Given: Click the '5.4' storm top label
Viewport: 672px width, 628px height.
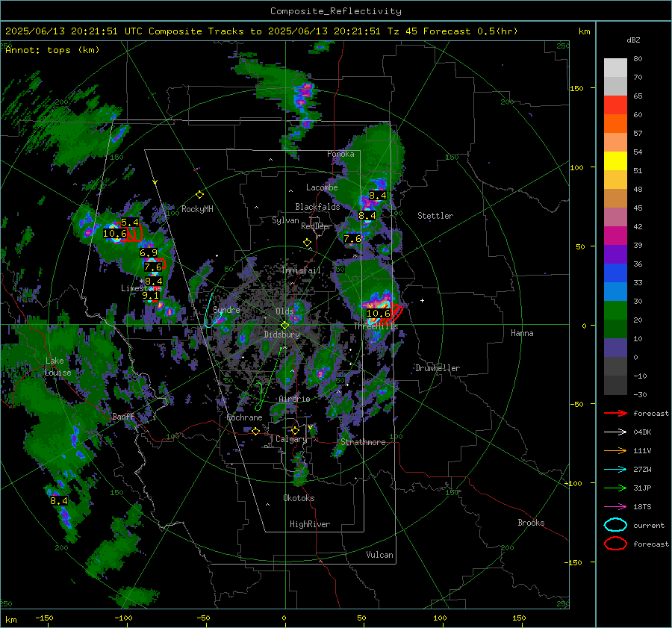Looking at the screenshot, I should (x=129, y=222).
